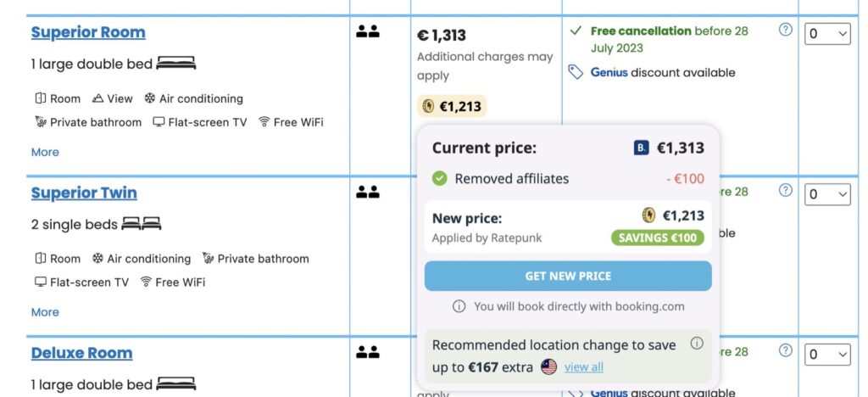
Task: Expand More amenities under Superior Twin
Action: (x=45, y=311)
